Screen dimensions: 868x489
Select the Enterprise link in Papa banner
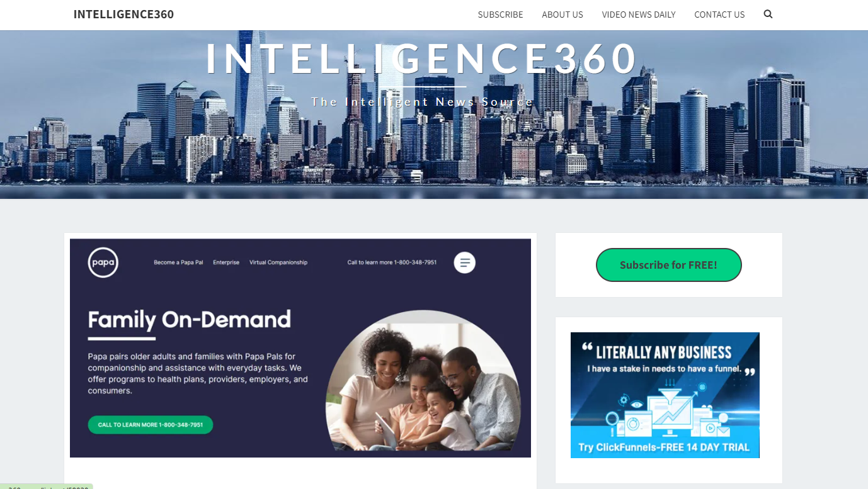tap(226, 262)
